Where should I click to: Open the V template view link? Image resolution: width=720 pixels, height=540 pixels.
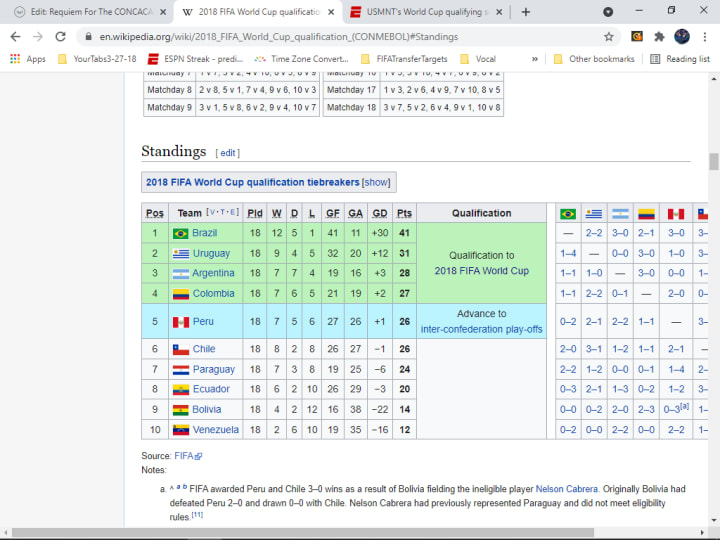[x=213, y=212]
